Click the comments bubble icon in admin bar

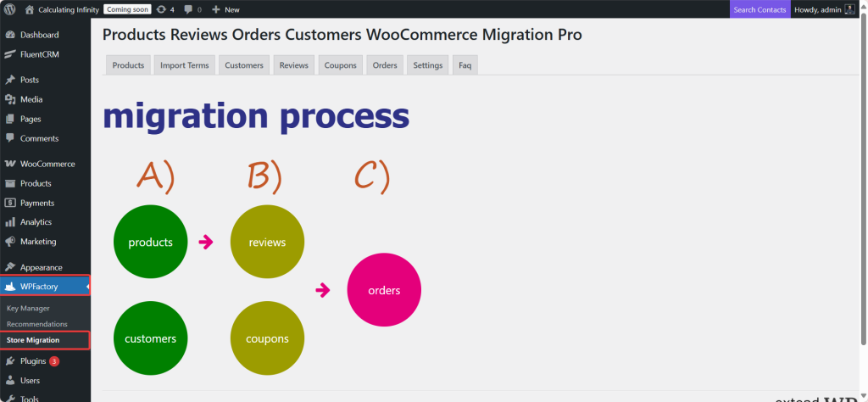(x=188, y=9)
